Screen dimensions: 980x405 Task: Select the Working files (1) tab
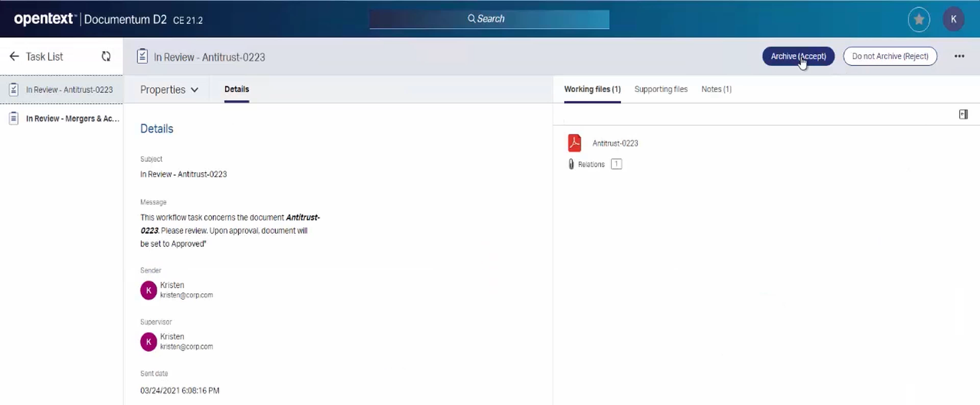coord(592,89)
